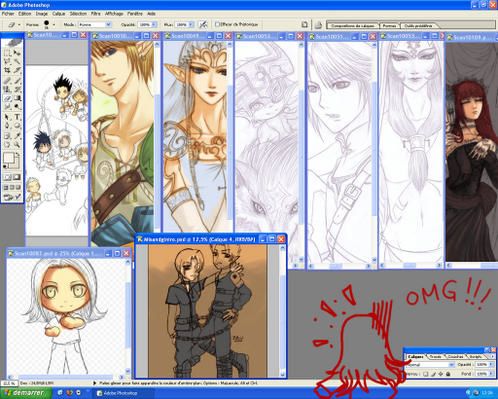Open the Filtre menu
Screen dimensions: 498x399
pos(96,14)
